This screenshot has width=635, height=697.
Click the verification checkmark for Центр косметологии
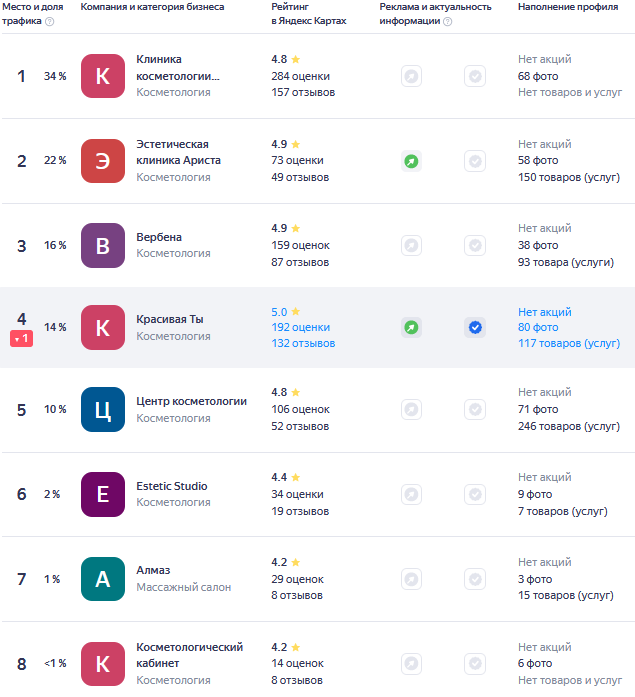[475, 409]
